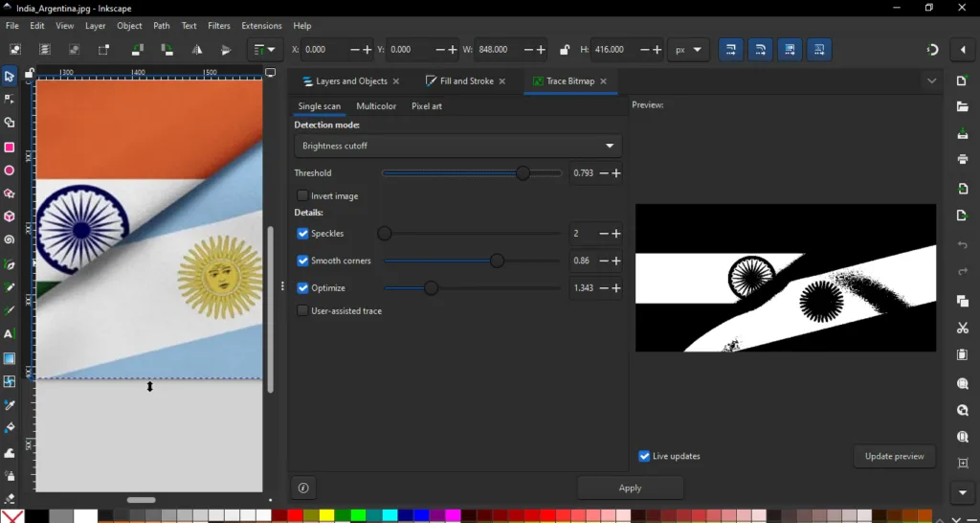Click Cut scissors icon in command bar

tap(963, 328)
